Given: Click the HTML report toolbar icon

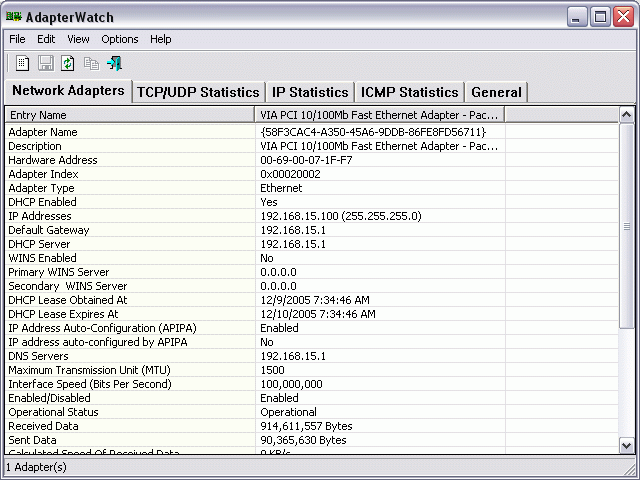Looking at the screenshot, I should pos(22,63).
